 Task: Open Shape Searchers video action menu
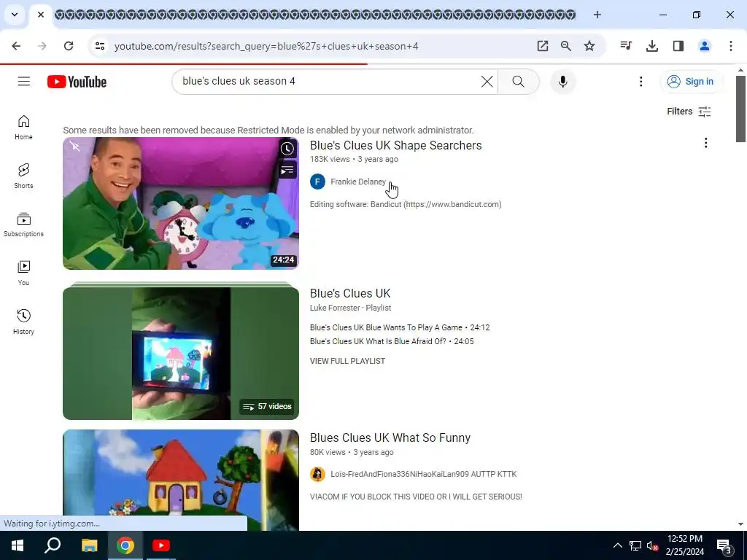(705, 143)
